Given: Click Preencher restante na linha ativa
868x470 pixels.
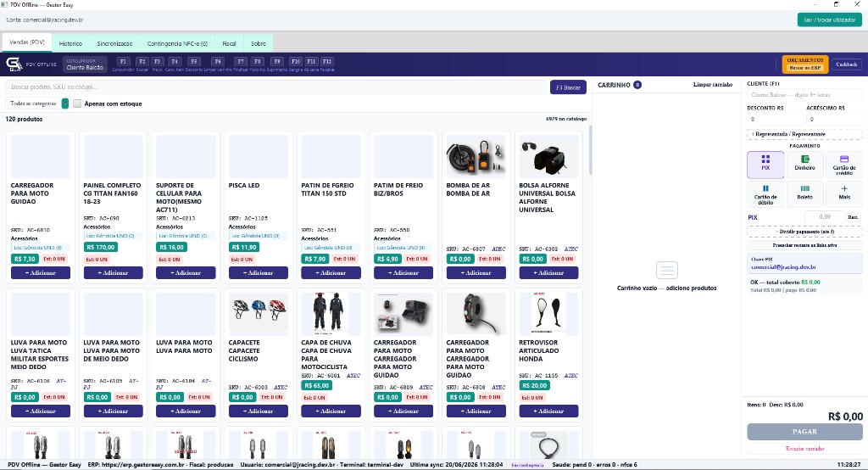Looking at the screenshot, I should tap(804, 245).
